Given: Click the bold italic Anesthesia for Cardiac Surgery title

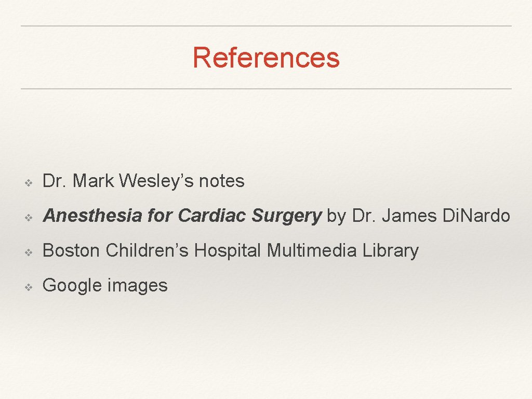Looking at the screenshot, I should (x=182, y=216).
